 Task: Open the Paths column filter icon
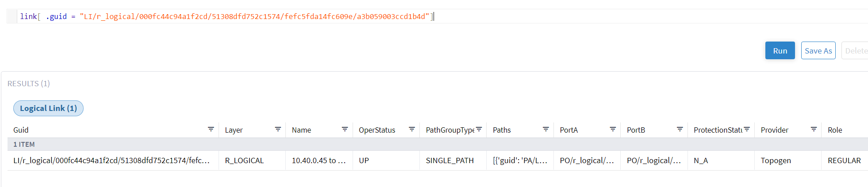pyautogui.click(x=546, y=129)
